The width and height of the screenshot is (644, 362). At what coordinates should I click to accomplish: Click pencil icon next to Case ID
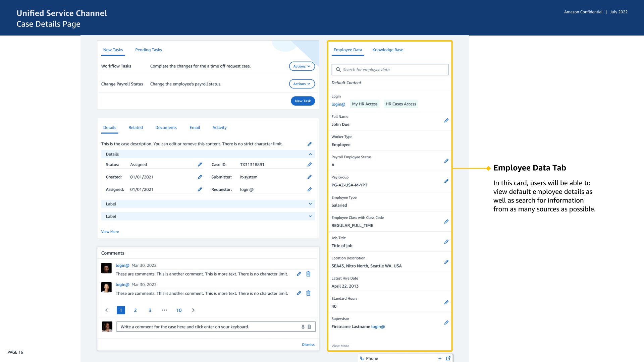click(309, 165)
